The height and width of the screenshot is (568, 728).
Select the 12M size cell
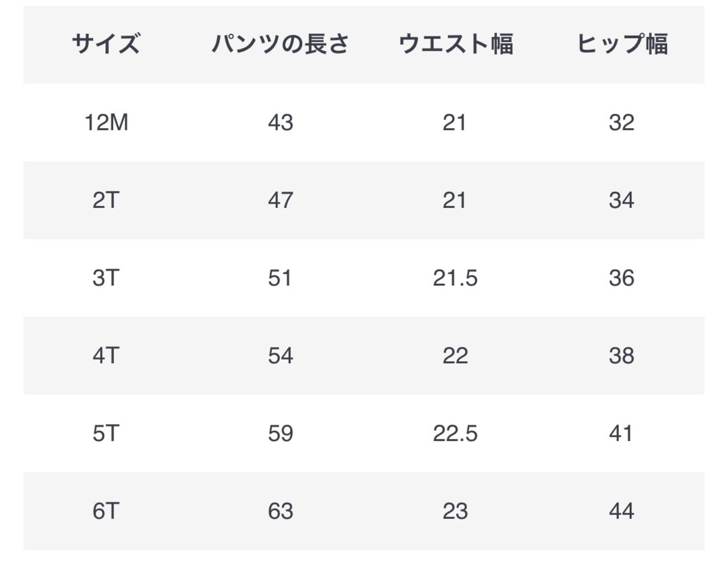(x=106, y=122)
